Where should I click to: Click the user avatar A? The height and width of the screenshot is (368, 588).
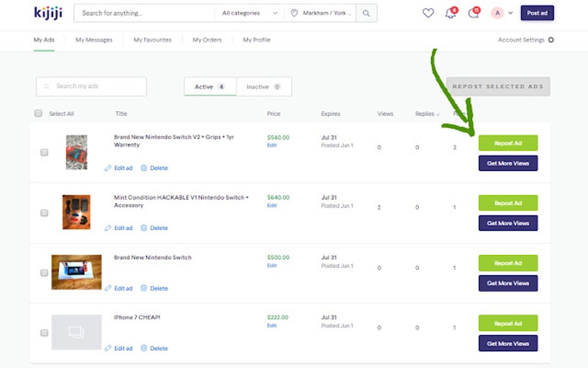pyautogui.click(x=497, y=13)
